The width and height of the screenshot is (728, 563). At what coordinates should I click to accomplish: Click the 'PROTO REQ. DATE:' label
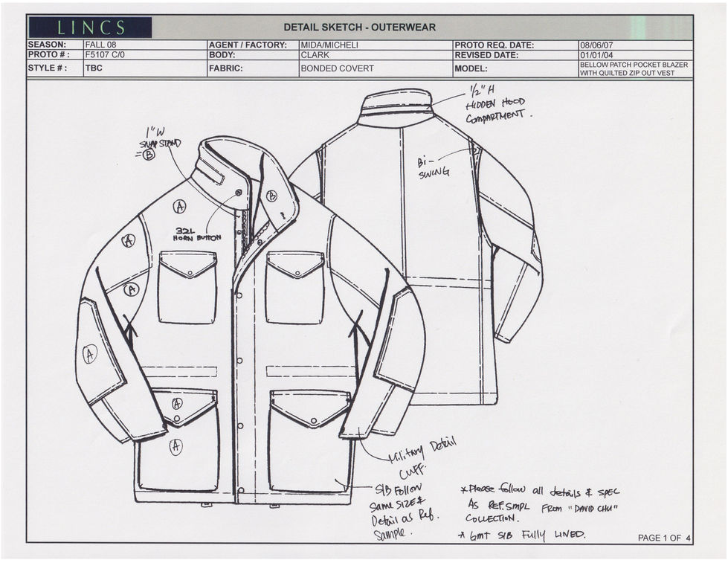click(x=494, y=45)
